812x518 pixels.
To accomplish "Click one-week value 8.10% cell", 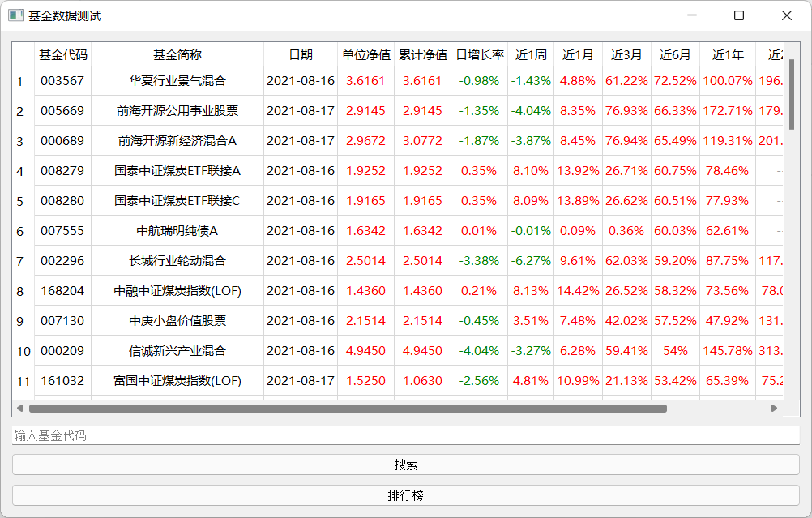I will point(531,171).
